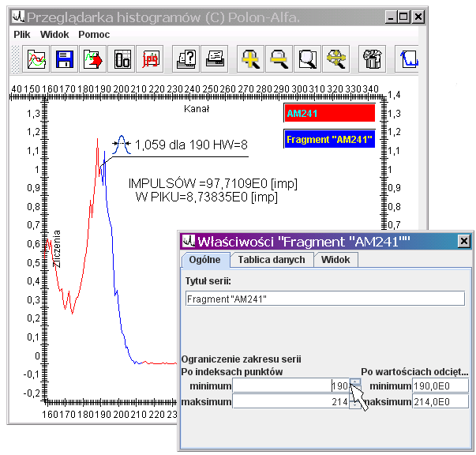Increase the minimum point index with up arrow

pos(355,382)
